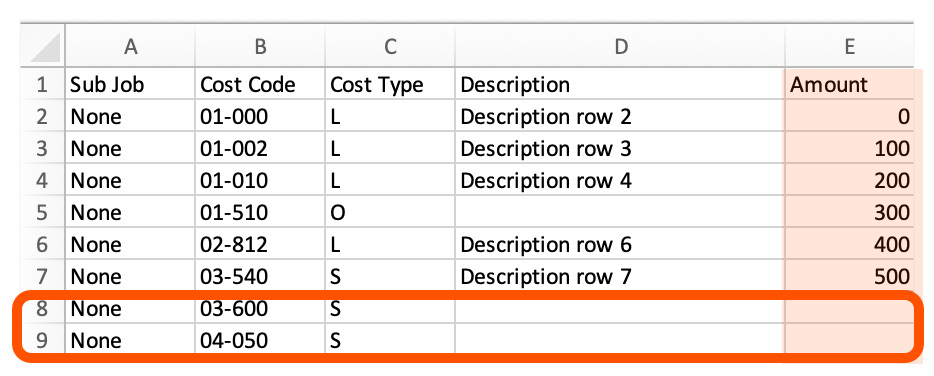
Task: Select cell with cost code 01-000
Action: click(x=260, y=116)
